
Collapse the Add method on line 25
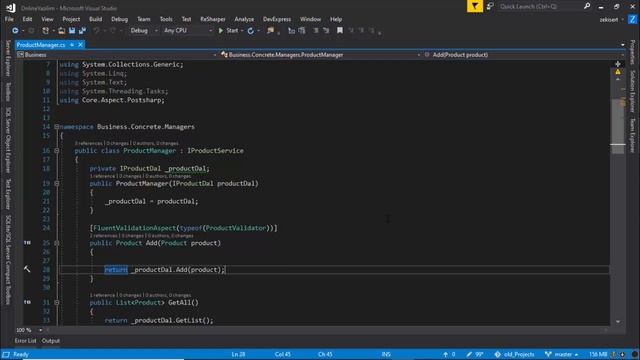57,243
